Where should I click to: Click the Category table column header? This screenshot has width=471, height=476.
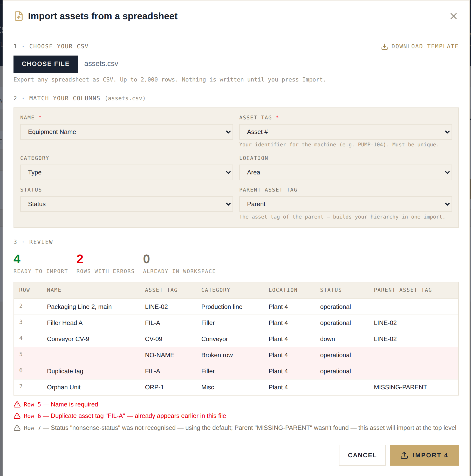(216, 290)
